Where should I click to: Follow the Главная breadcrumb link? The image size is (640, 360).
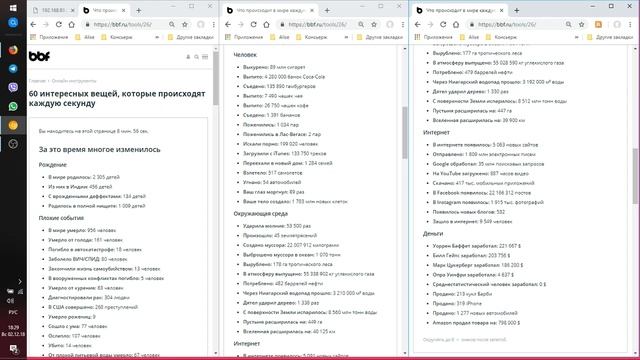(37, 81)
